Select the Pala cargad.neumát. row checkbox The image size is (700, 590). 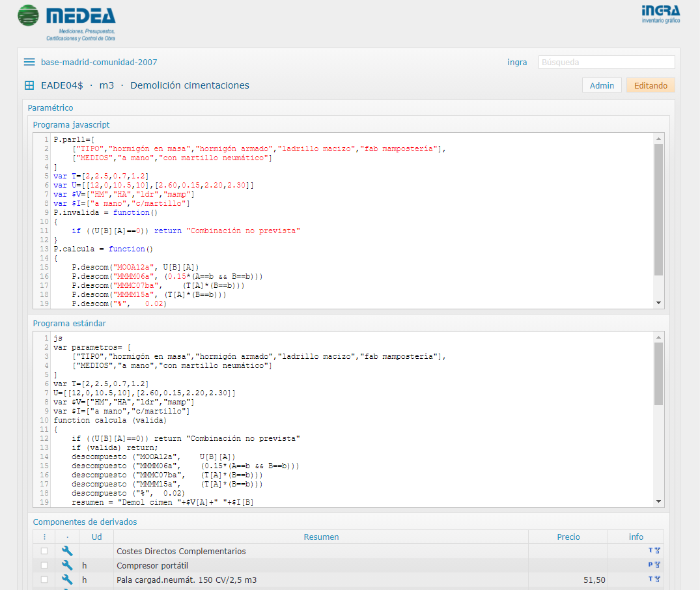pyautogui.click(x=44, y=580)
